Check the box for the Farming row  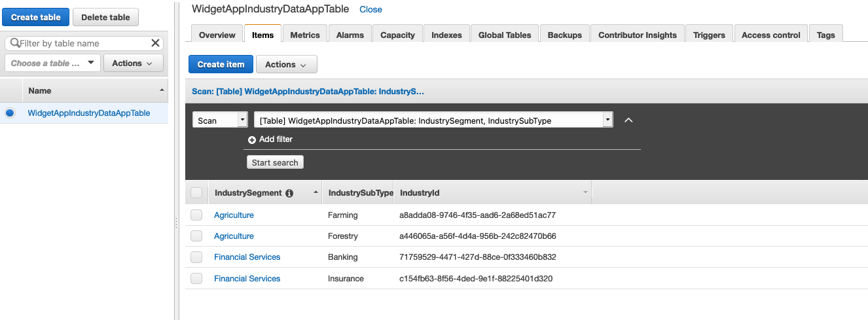(196, 215)
